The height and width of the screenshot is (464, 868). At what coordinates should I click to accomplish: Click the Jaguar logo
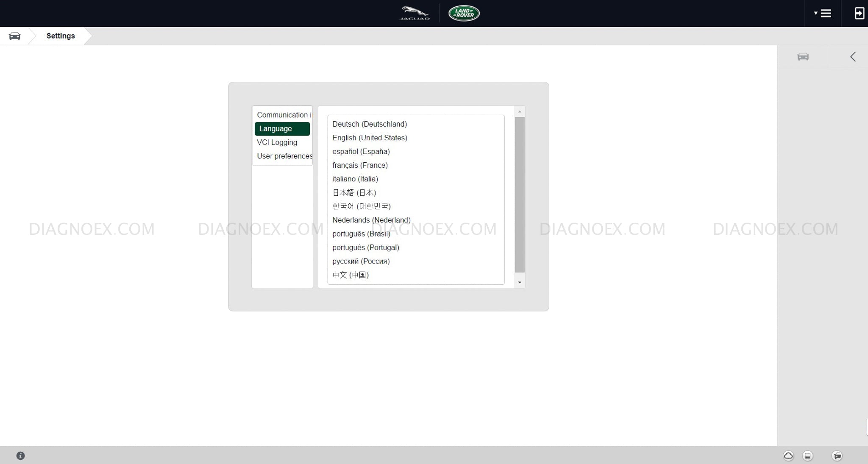pyautogui.click(x=415, y=14)
